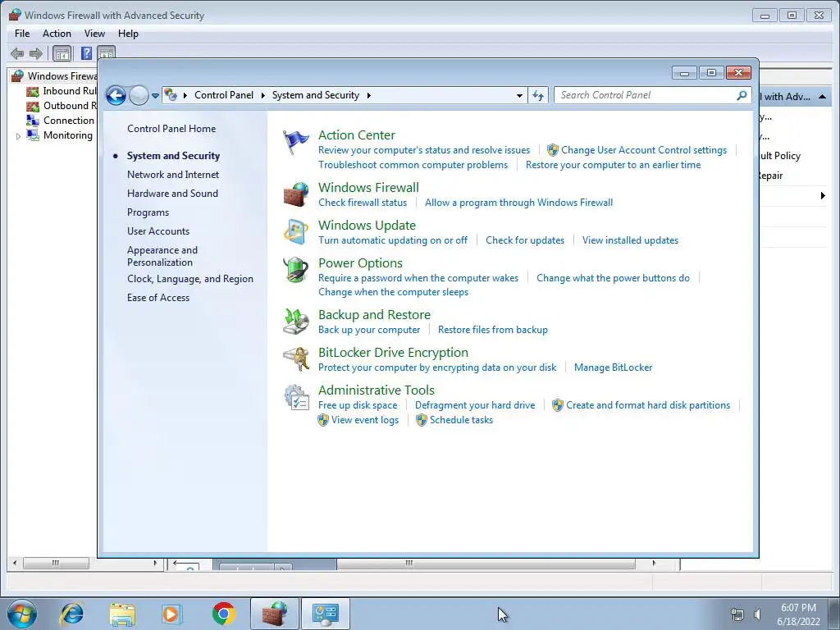Viewport: 840px width, 630px height.
Task: Open the Windows Firewall brick wall icon
Action: coord(295,194)
